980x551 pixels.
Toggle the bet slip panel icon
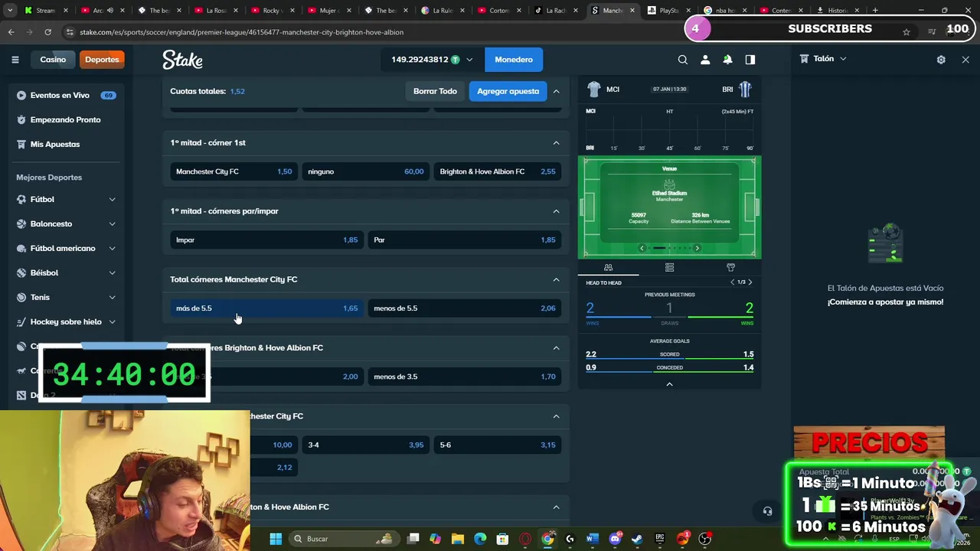750,60
